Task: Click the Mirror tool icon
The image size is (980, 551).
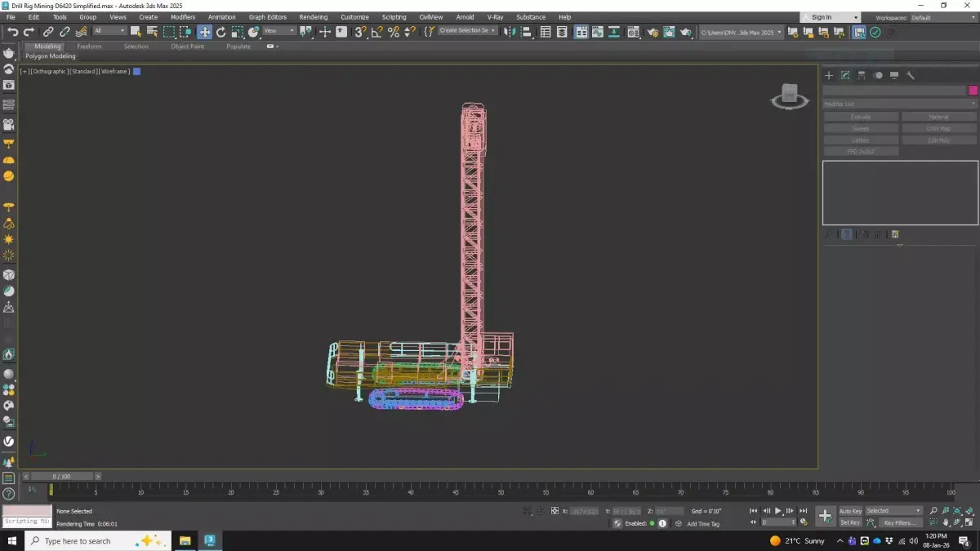Action: click(x=510, y=32)
